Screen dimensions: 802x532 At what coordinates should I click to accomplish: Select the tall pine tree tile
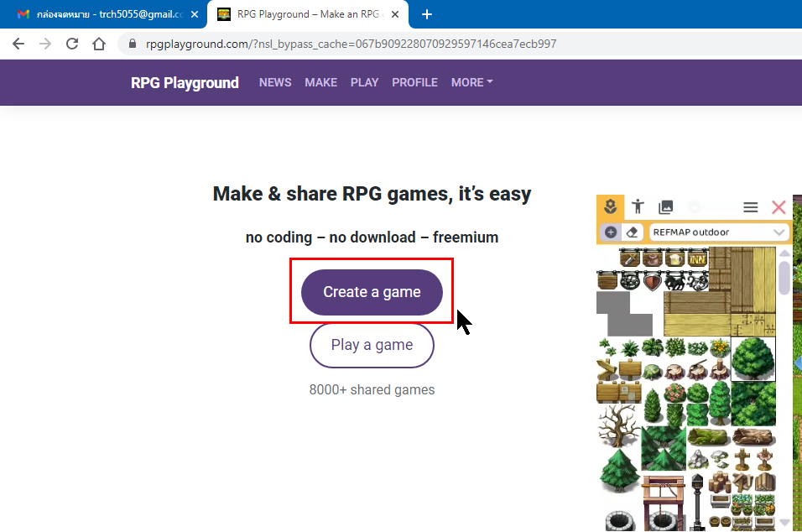point(619,471)
